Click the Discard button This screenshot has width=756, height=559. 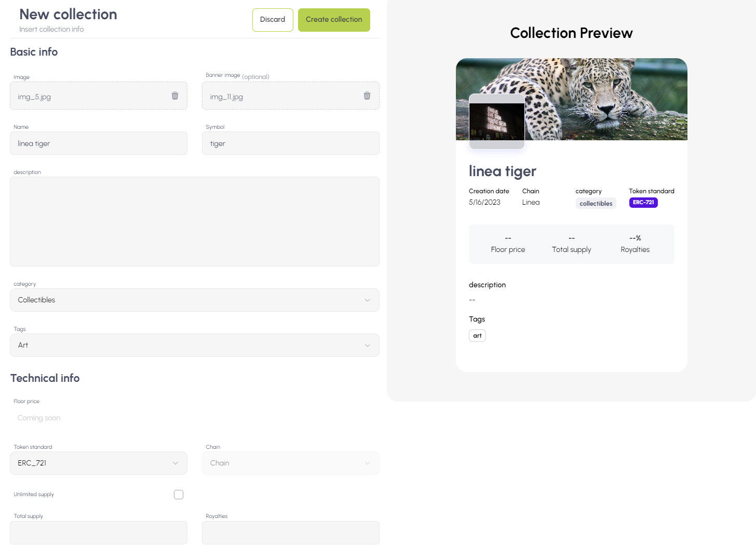(x=273, y=20)
